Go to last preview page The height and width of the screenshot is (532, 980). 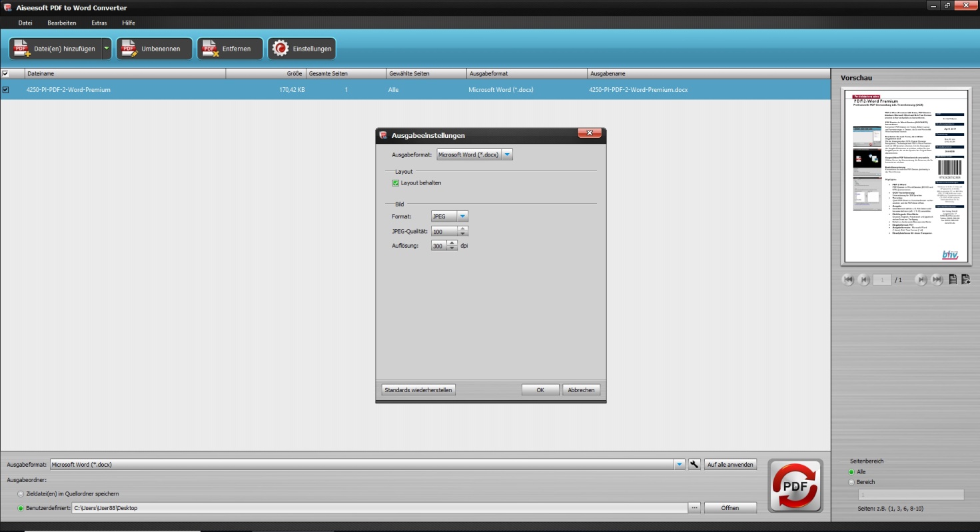coord(937,280)
